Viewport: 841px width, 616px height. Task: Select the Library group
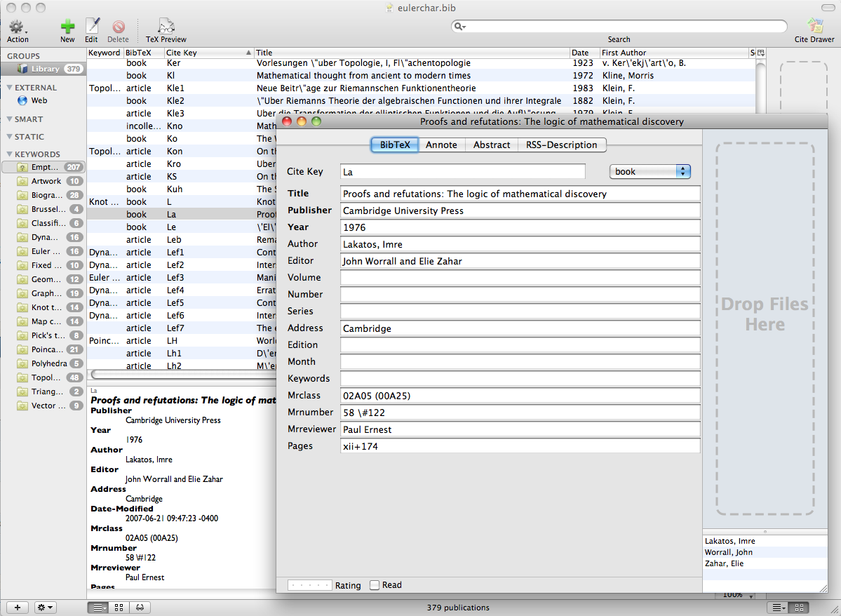pos(45,69)
